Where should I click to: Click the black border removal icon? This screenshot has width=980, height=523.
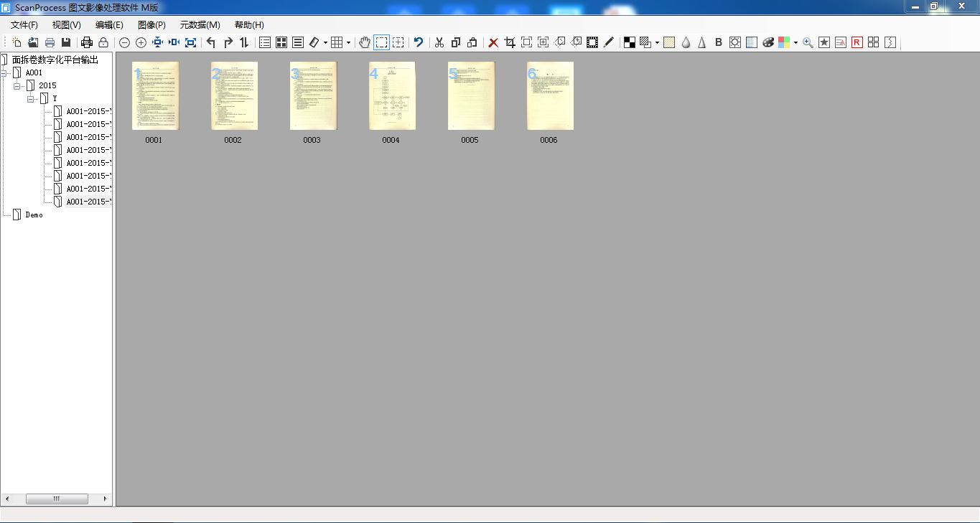(592, 42)
